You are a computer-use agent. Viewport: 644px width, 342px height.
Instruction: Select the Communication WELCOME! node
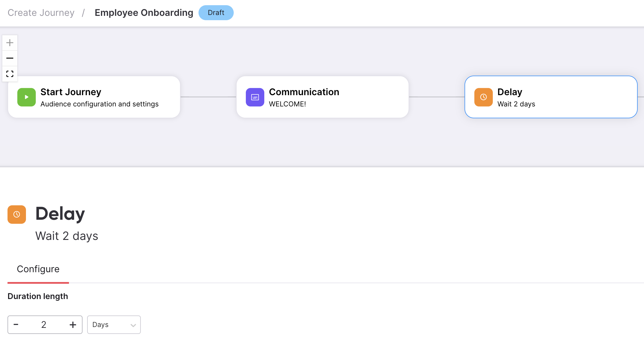point(323,97)
